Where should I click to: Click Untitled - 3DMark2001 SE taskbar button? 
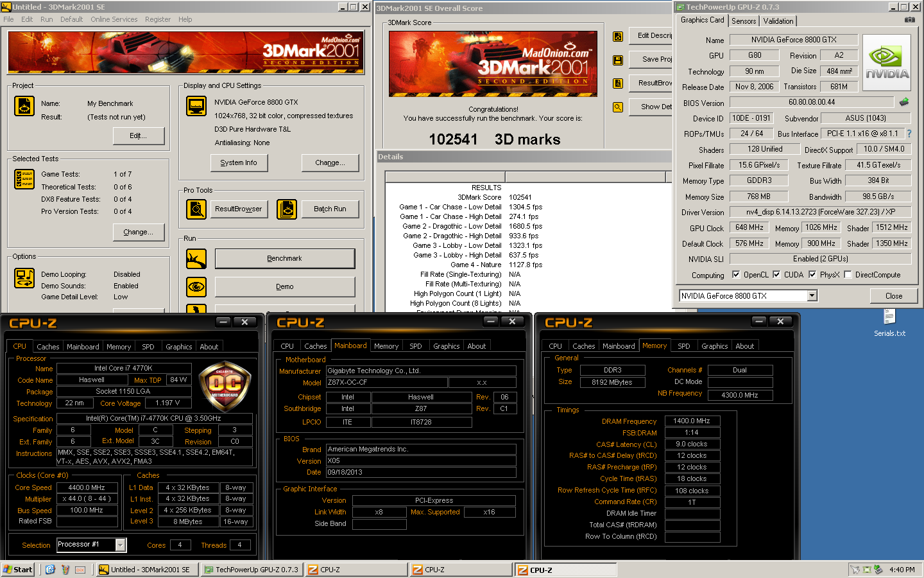pos(147,570)
